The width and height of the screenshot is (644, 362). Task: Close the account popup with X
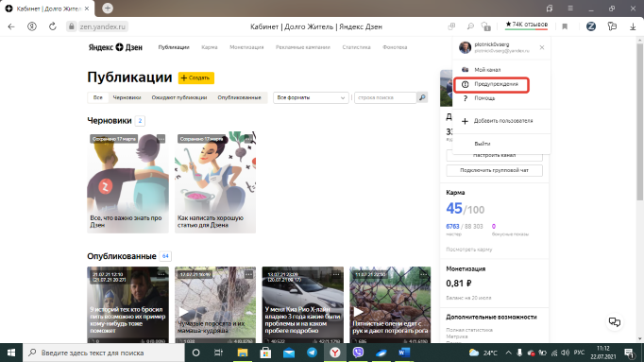542,47
